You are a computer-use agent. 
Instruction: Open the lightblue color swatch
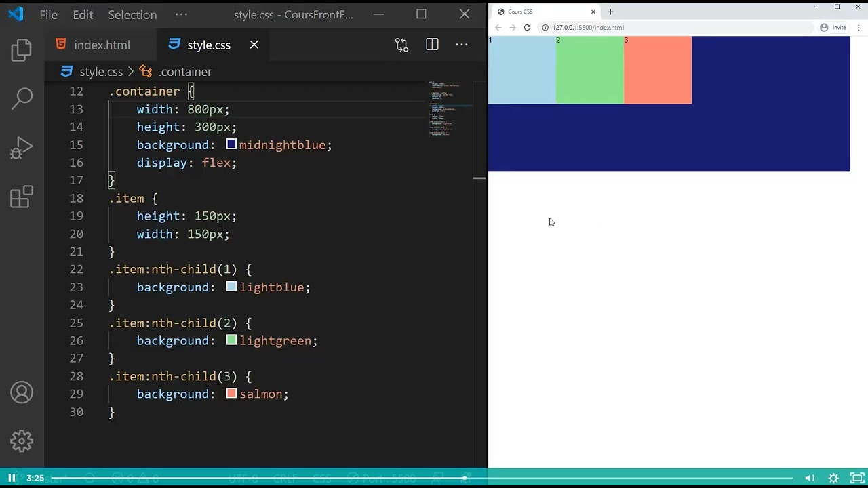[231, 287]
